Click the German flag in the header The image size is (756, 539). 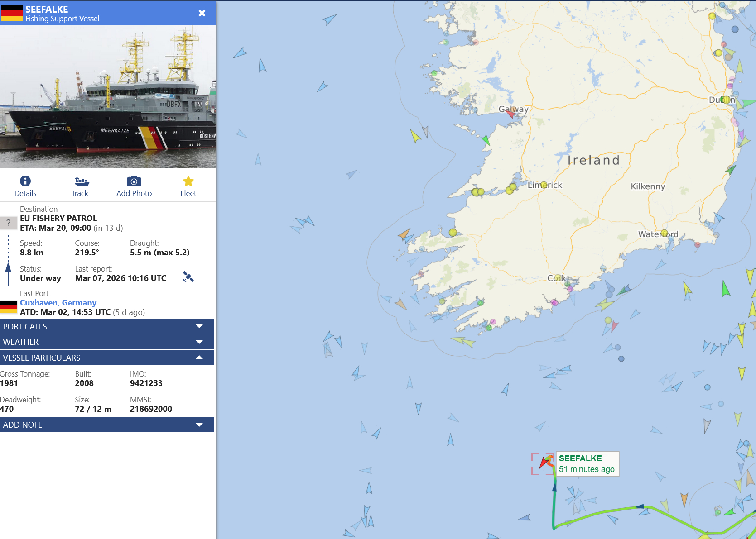12,13
